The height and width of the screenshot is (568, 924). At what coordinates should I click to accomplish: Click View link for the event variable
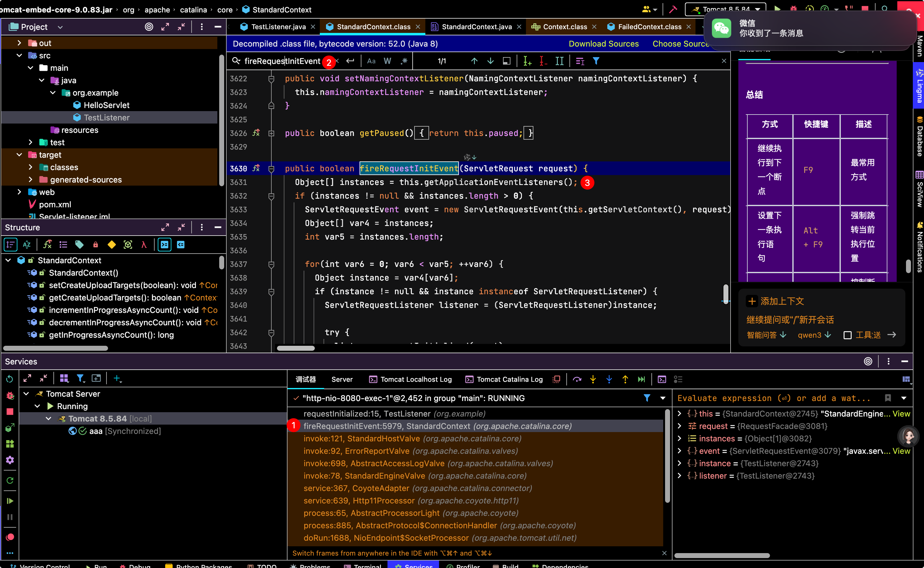tap(901, 451)
